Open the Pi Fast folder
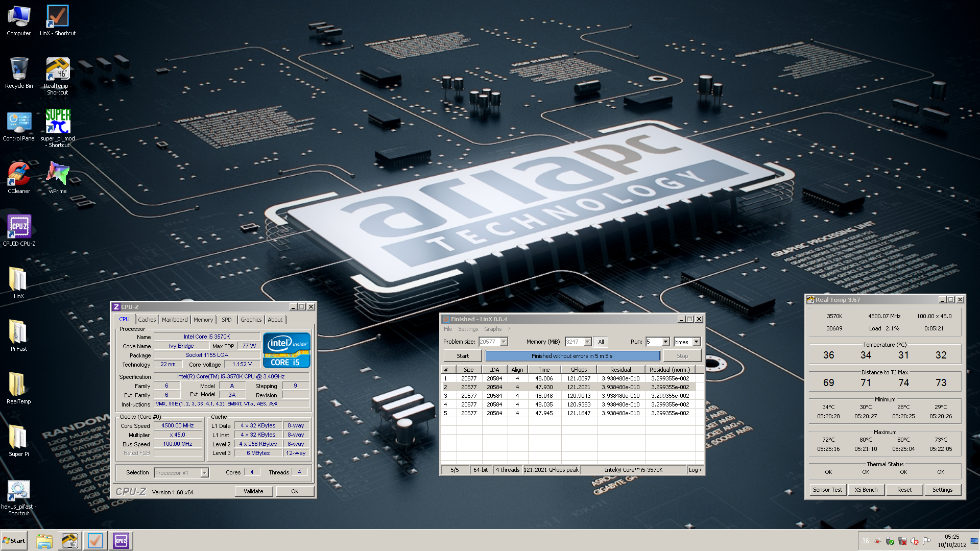980x551 pixels. point(19,333)
